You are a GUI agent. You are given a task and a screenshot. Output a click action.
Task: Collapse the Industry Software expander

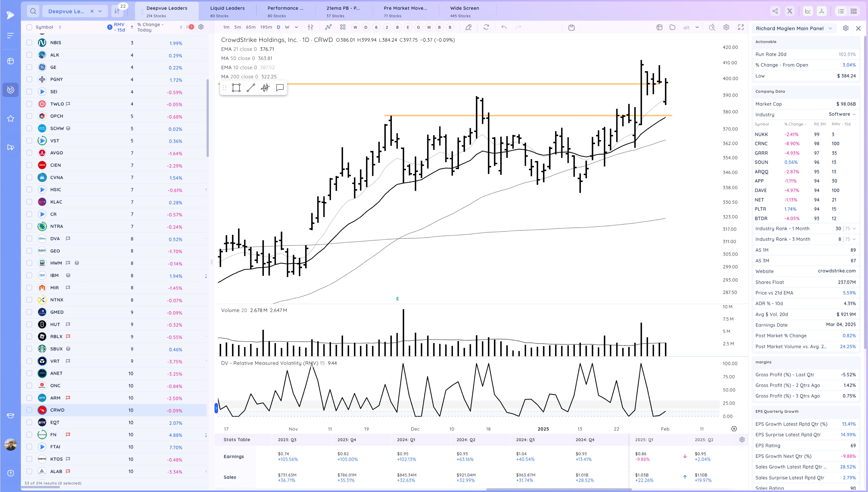point(854,114)
